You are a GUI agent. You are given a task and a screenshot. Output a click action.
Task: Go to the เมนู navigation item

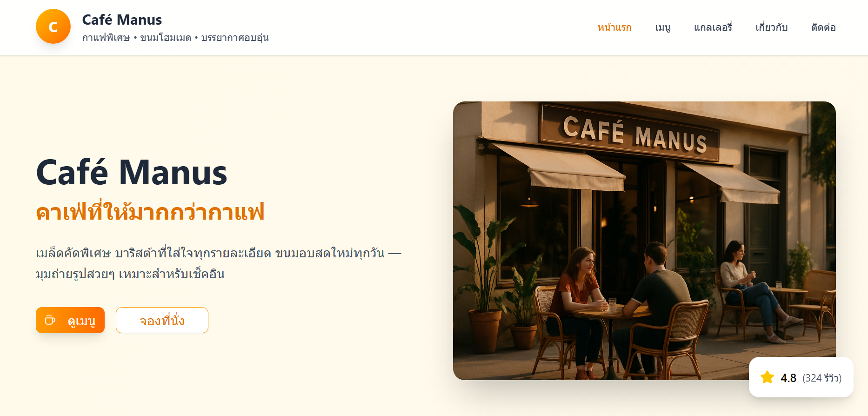(x=663, y=27)
